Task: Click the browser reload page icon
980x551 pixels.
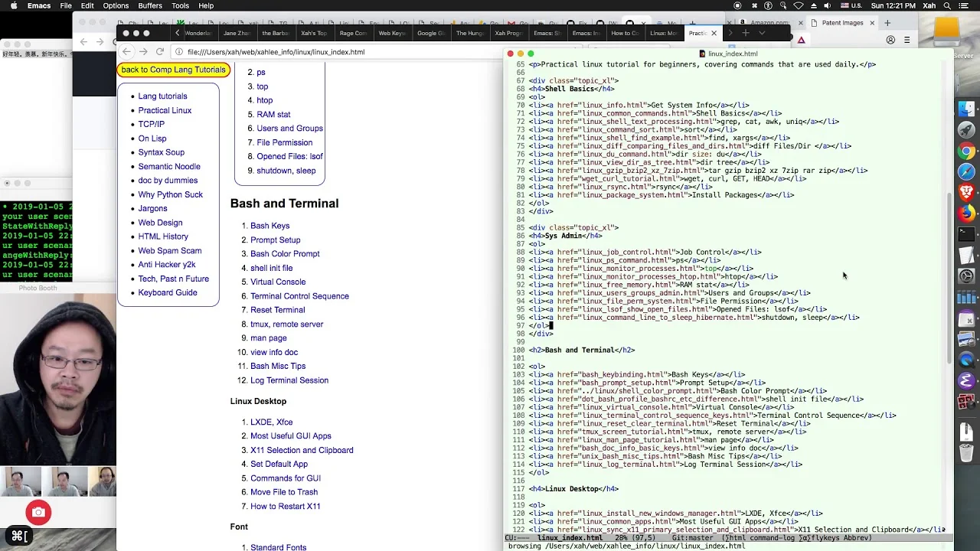Action: [160, 51]
